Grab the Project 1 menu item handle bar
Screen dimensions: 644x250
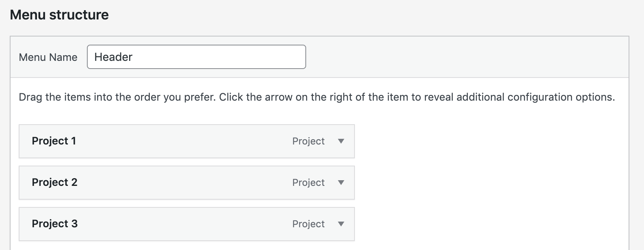pos(183,141)
